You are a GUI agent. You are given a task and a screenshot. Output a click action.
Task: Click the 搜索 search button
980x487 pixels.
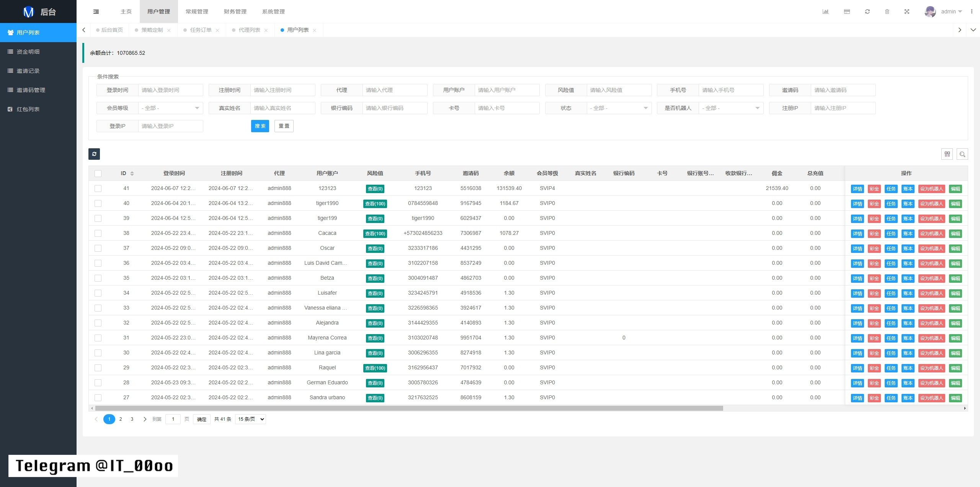click(x=260, y=126)
